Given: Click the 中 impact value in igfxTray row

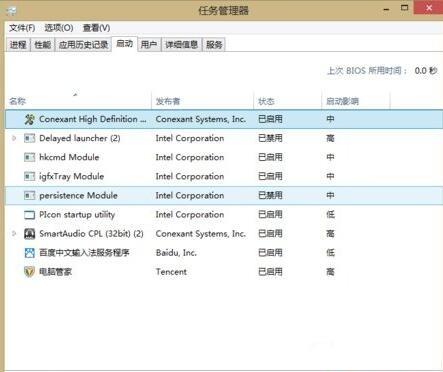Looking at the screenshot, I should 330,176.
